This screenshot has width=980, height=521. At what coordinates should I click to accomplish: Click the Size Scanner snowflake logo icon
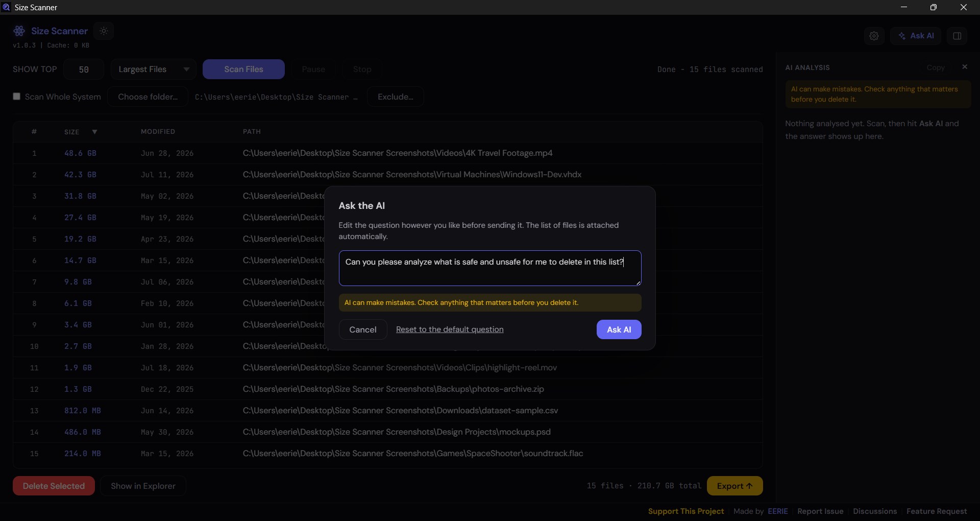[19, 31]
